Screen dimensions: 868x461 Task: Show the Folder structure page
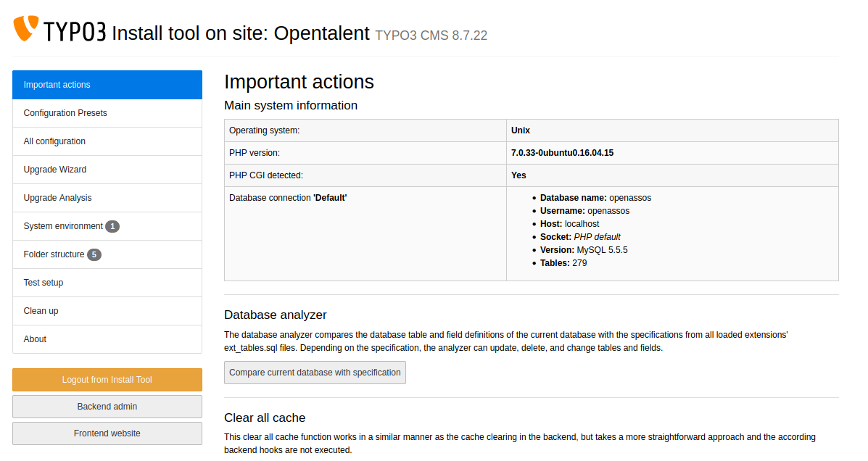54,254
